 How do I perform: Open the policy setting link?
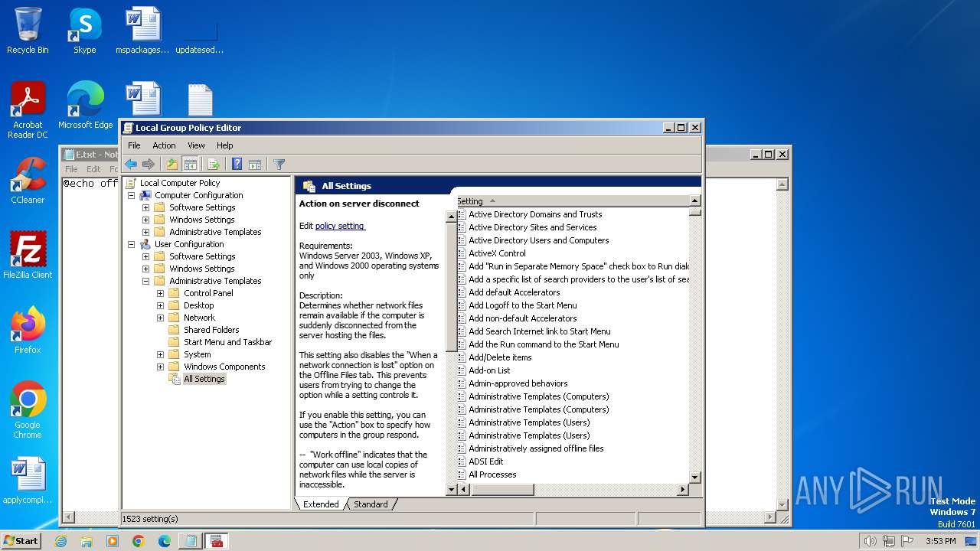click(x=340, y=226)
